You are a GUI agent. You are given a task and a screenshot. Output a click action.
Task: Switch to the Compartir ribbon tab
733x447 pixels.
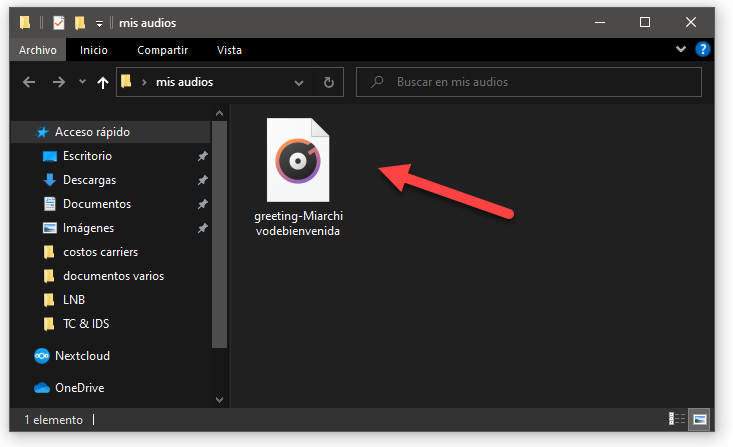[x=163, y=50]
